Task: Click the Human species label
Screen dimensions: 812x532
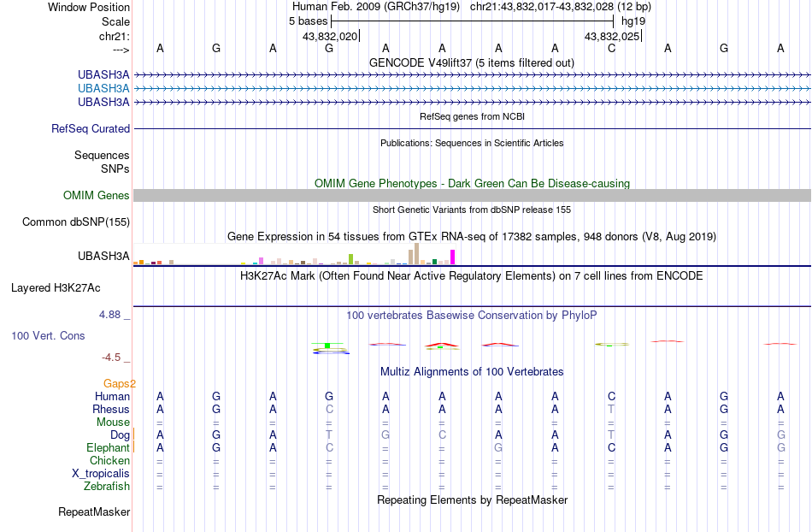Action: pyautogui.click(x=112, y=397)
